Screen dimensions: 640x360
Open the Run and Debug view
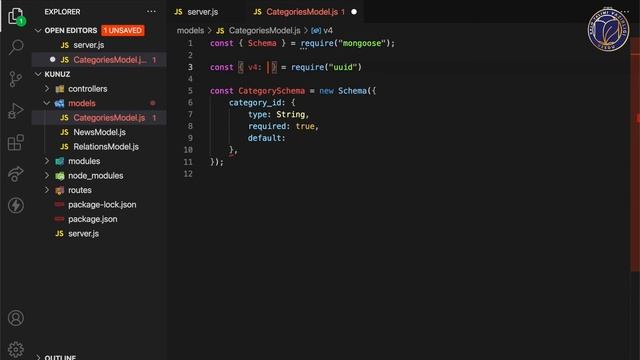coord(16,111)
